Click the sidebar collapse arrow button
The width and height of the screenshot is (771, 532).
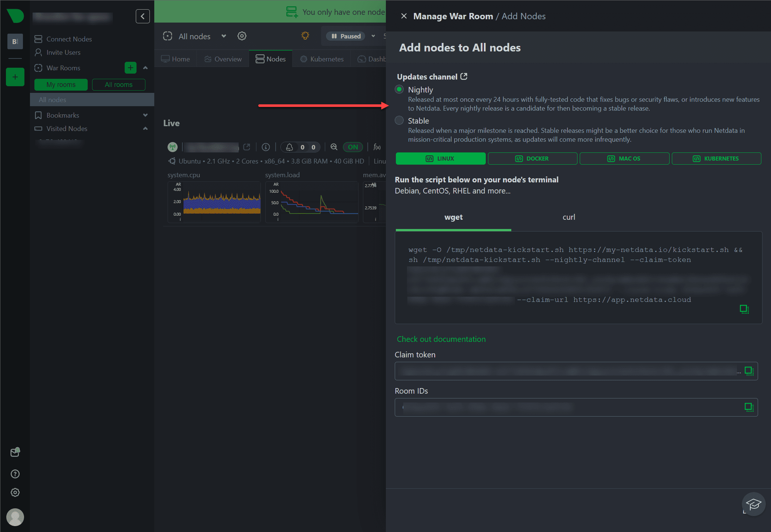tap(142, 16)
